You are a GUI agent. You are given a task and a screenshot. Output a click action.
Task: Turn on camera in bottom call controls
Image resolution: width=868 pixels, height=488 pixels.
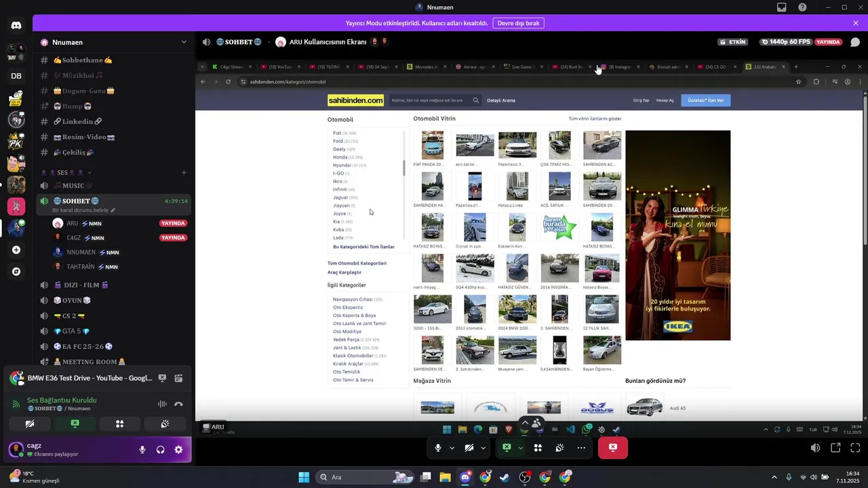coord(469,448)
